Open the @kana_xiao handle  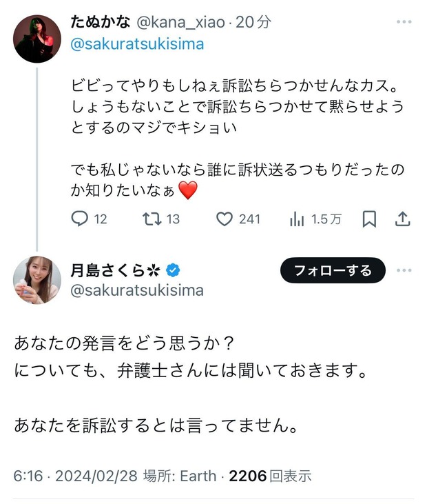tap(181, 22)
